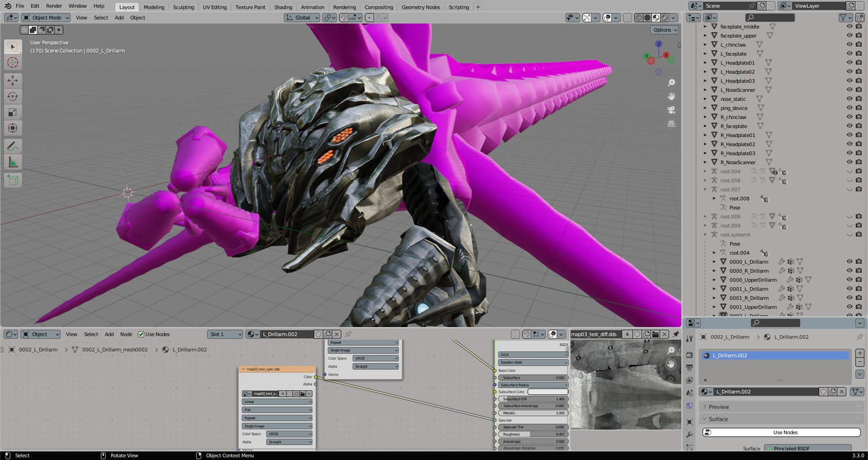Open the Modifiers wrench properties tab
Image resolution: width=868 pixels, height=460 pixels.
[x=689, y=435]
